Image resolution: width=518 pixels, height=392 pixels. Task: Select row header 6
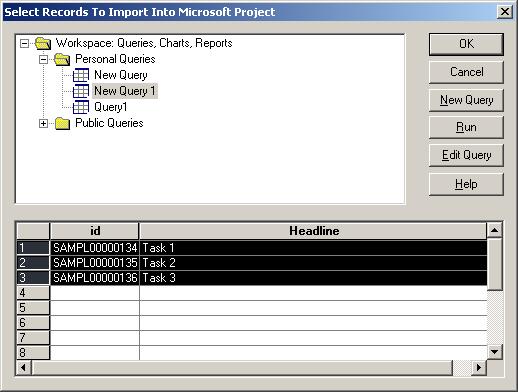33,323
